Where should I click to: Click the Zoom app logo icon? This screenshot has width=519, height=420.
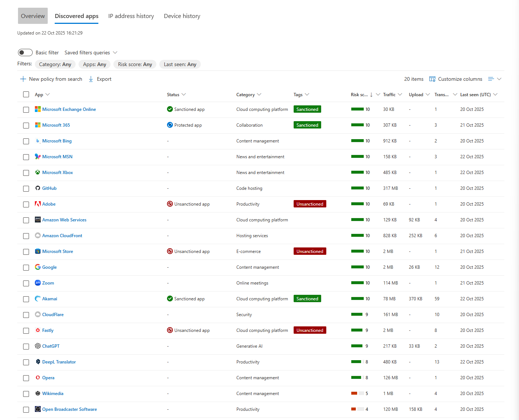38,283
